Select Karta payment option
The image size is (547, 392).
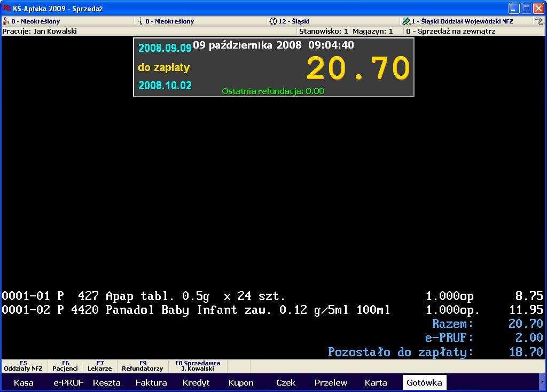click(x=376, y=382)
